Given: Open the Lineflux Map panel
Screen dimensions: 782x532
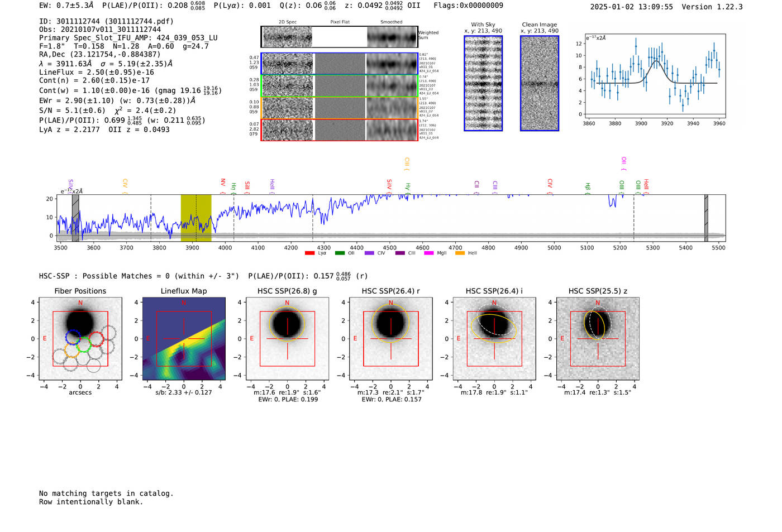Looking at the screenshot, I should (184, 338).
